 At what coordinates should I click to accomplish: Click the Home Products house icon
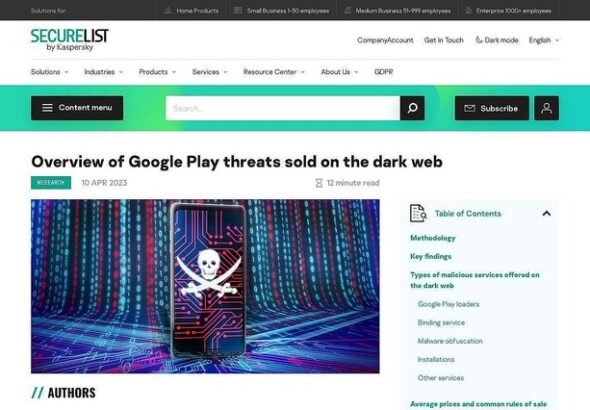[x=168, y=11]
